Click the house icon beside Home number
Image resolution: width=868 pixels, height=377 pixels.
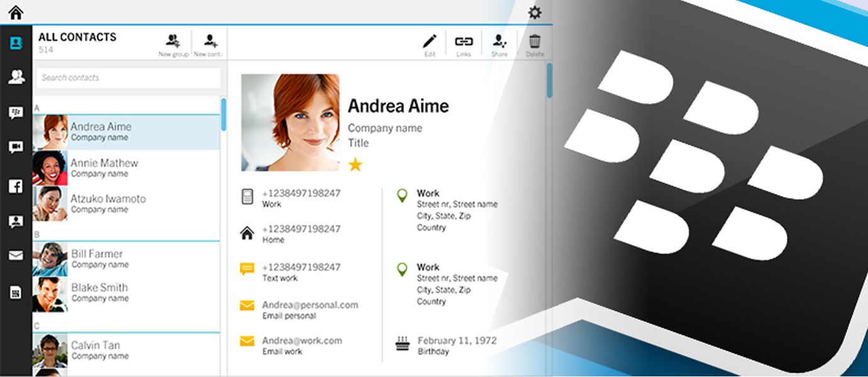(x=247, y=233)
